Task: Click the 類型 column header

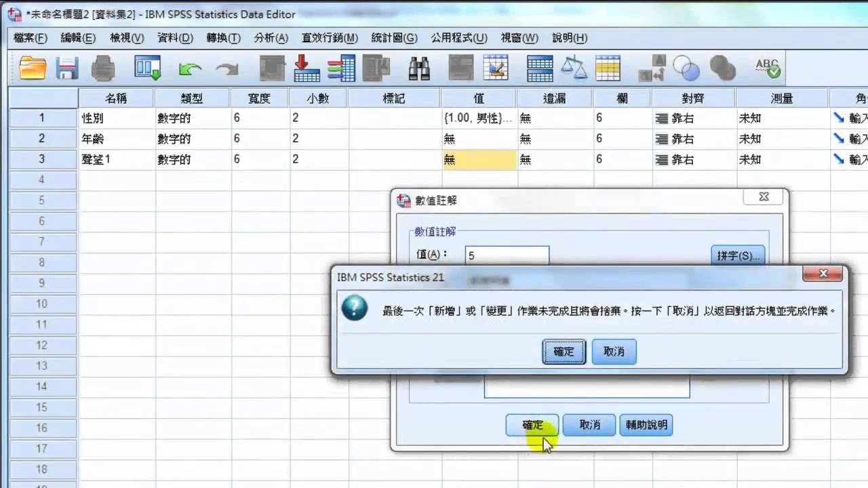Action: tap(193, 98)
